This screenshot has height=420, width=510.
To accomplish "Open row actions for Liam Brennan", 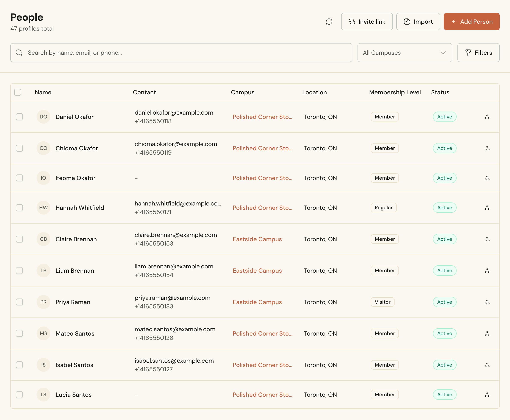I will [487, 271].
